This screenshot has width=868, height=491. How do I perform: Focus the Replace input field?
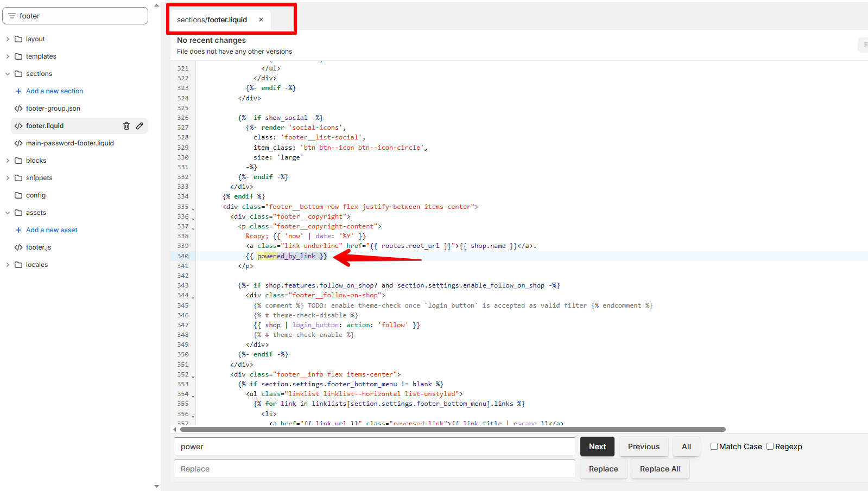tap(375, 469)
